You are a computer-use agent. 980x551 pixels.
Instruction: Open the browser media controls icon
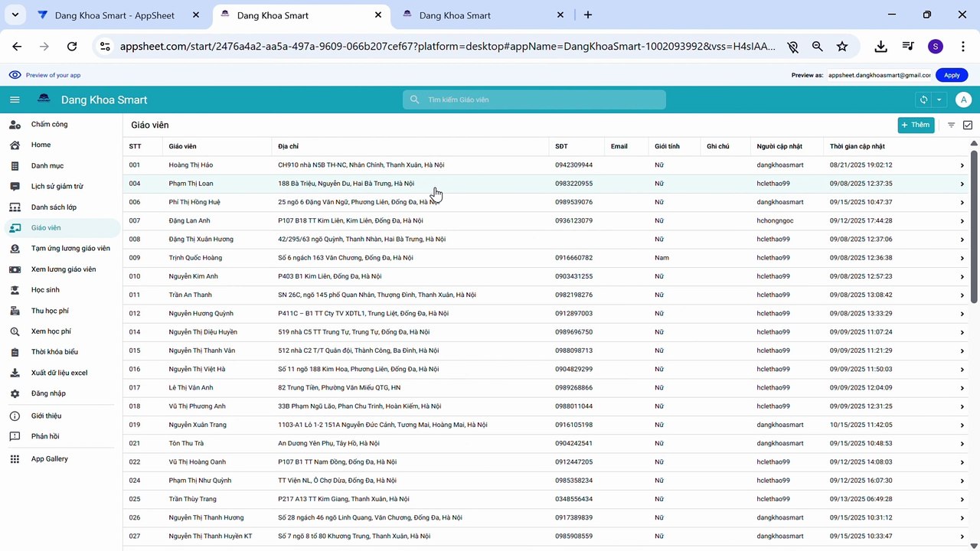908,46
